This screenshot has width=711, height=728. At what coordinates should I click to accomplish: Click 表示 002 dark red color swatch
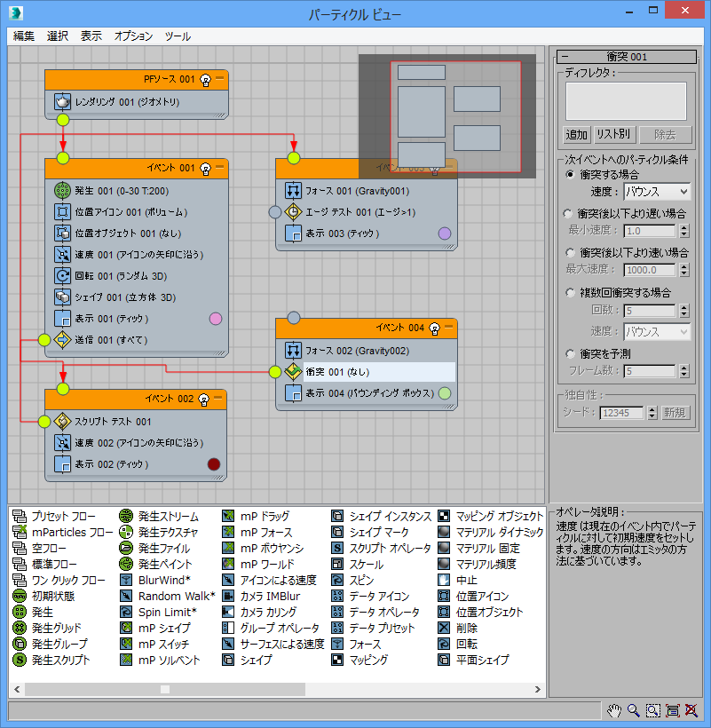pyautogui.click(x=214, y=463)
